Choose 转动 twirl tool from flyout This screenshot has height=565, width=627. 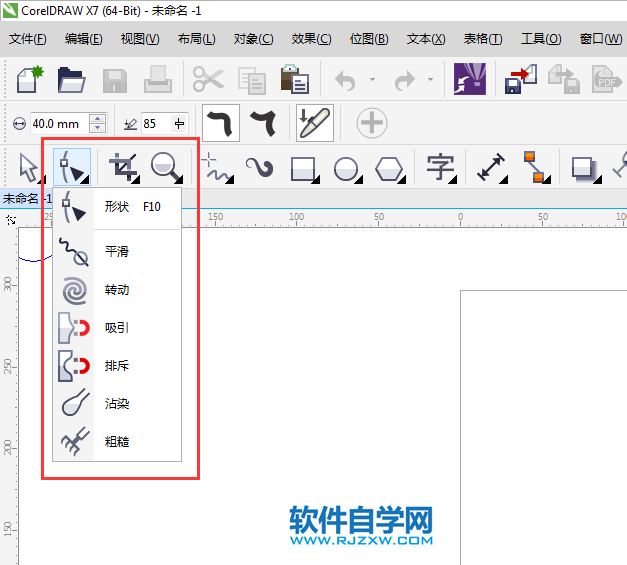[117, 290]
